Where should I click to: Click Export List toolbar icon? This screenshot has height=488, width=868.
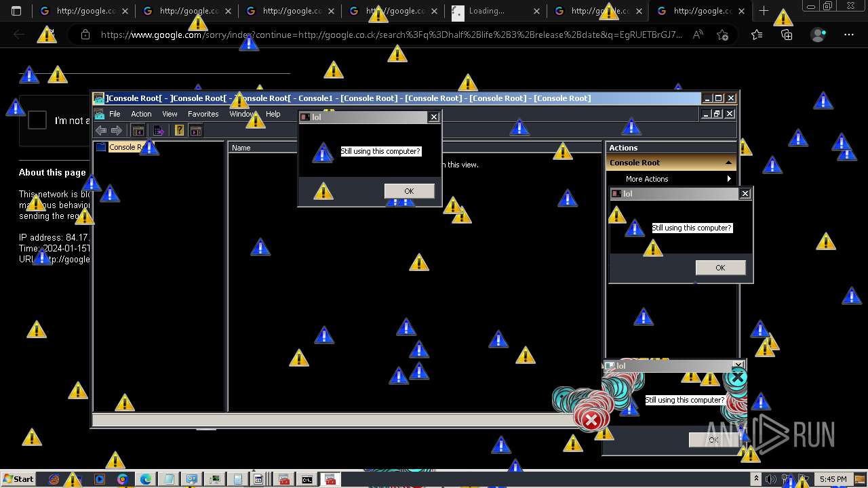pos(159,130)
